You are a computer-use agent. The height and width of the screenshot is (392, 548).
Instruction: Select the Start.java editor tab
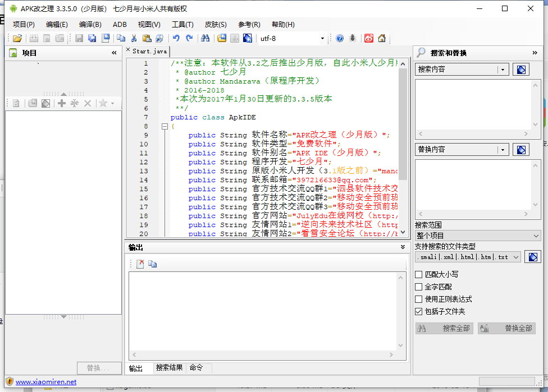click(x=149, y=51)
